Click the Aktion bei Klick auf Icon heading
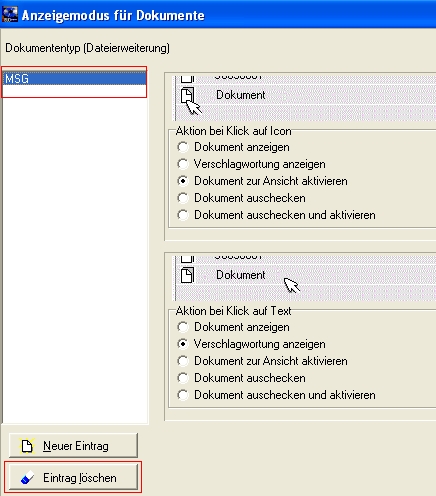Screen dimensions: 436x496 [233, 131]
